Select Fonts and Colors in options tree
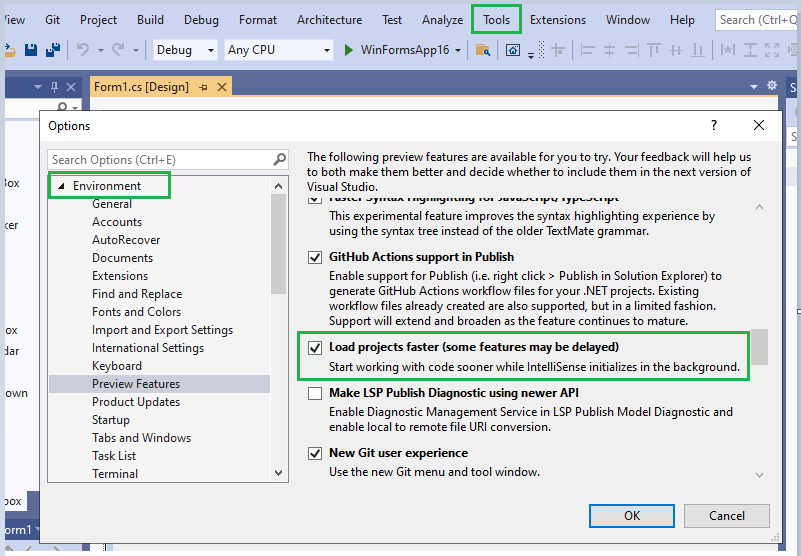Image resolution: width=801 pixels, height=556 pixels. (x=136, y=312)
